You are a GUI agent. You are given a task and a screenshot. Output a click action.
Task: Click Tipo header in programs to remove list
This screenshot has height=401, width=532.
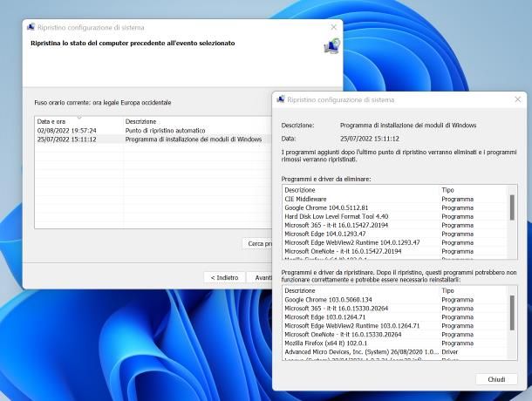(x=474, y=190)
